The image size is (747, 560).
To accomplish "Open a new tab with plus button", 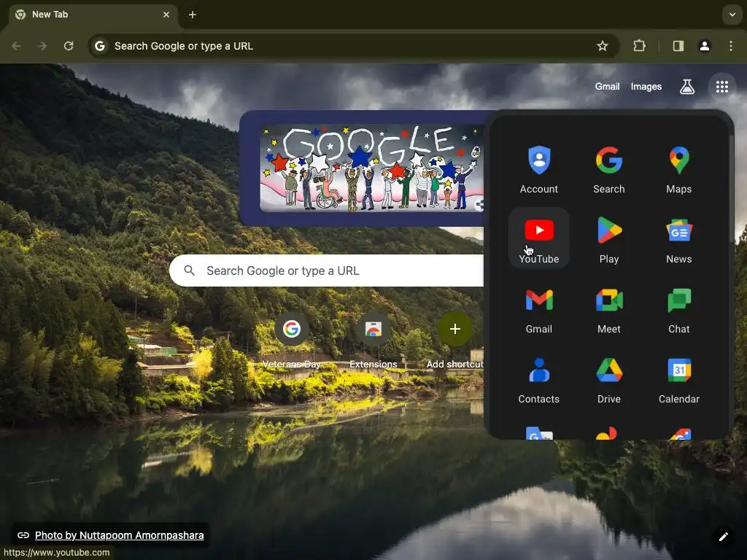I will click(x=193, y=15).
